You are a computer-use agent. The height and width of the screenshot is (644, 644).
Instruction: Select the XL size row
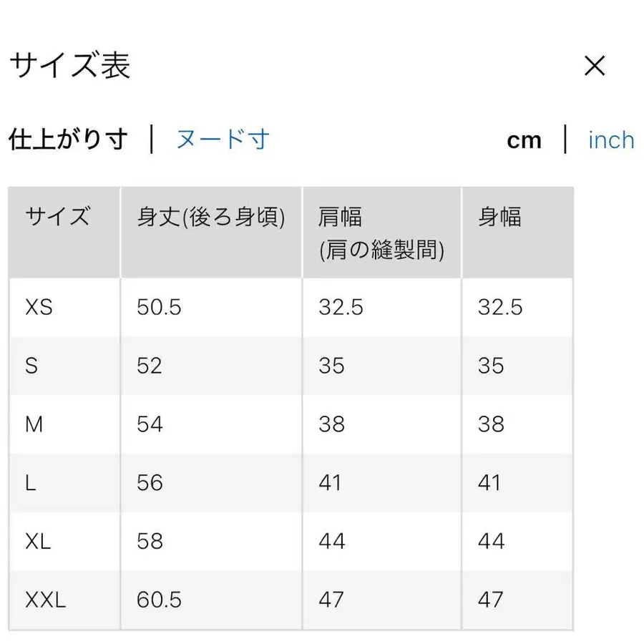[x=39, y=542]
